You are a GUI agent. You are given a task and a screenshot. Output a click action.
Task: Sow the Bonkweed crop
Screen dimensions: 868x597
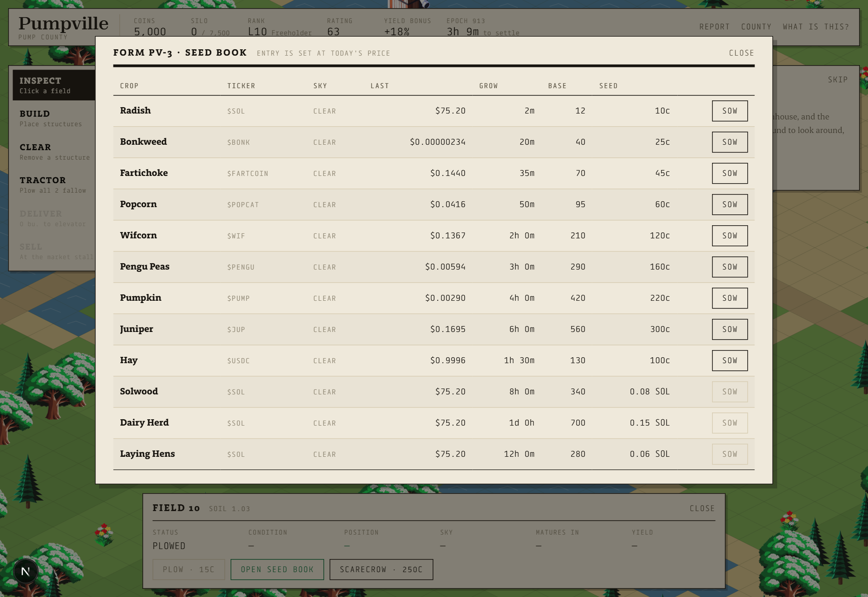[730, 142]
